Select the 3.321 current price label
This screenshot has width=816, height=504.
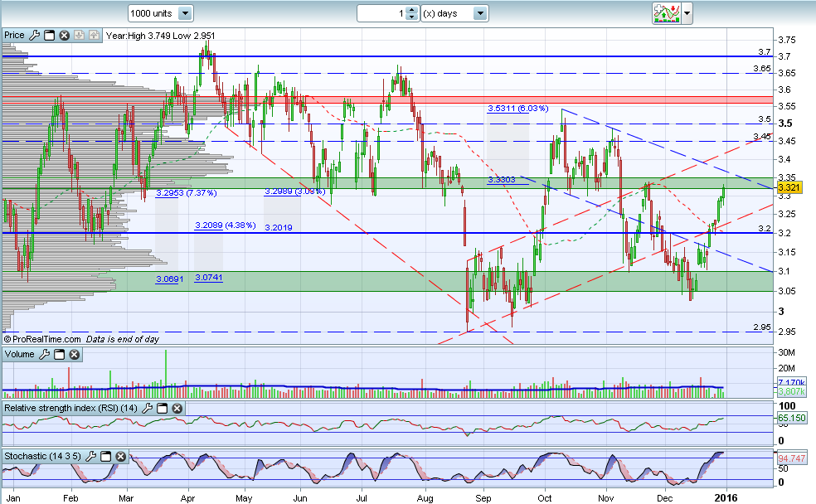point(789,188)
